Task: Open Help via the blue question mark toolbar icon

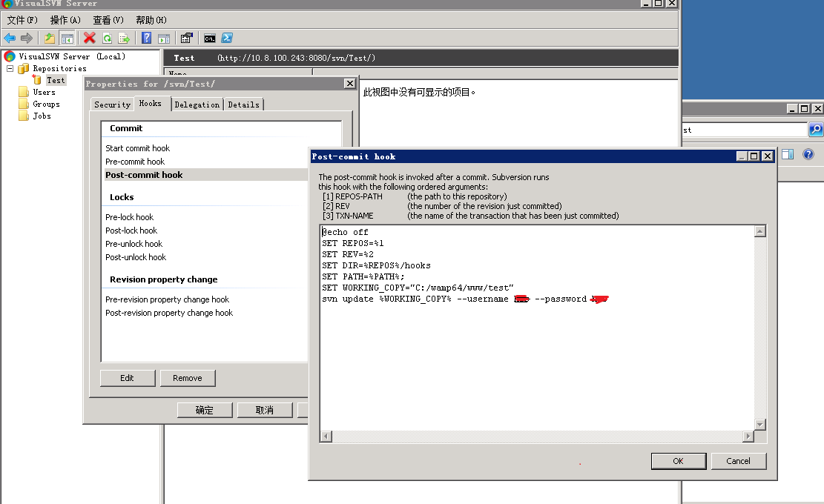Action: (x=147, y=38)
